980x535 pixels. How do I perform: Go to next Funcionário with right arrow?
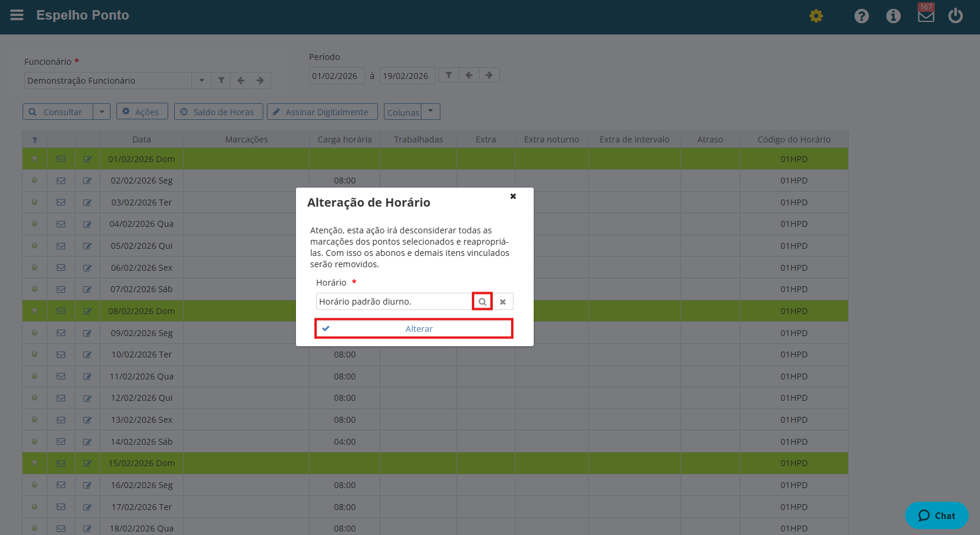tap(260, 81)
